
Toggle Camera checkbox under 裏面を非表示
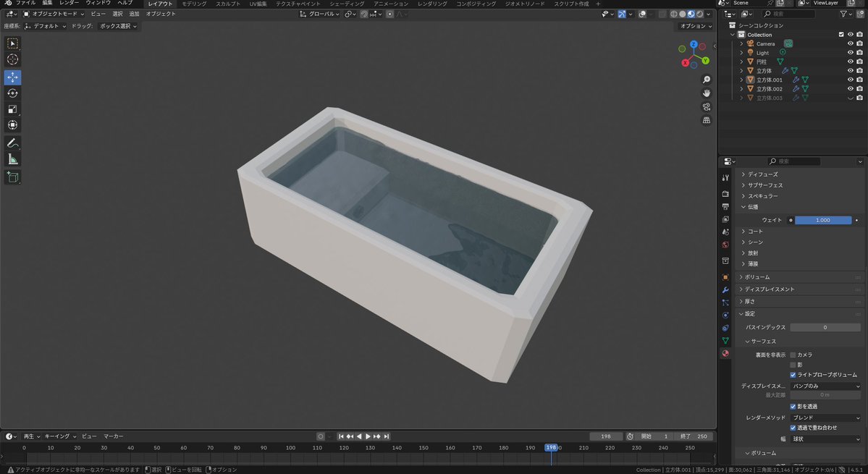click(793, 355)
